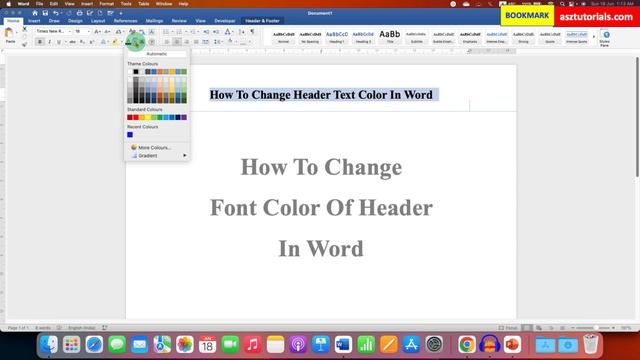The width and height of the screenshot is (640, 360).
Task: Click the Home icon in quick access toolbar
Action: pyautogui.click(x=35, y=13)
